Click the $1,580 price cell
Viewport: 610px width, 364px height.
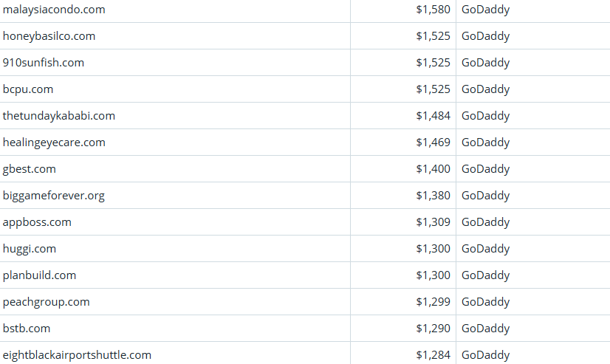tap(433, 10)
